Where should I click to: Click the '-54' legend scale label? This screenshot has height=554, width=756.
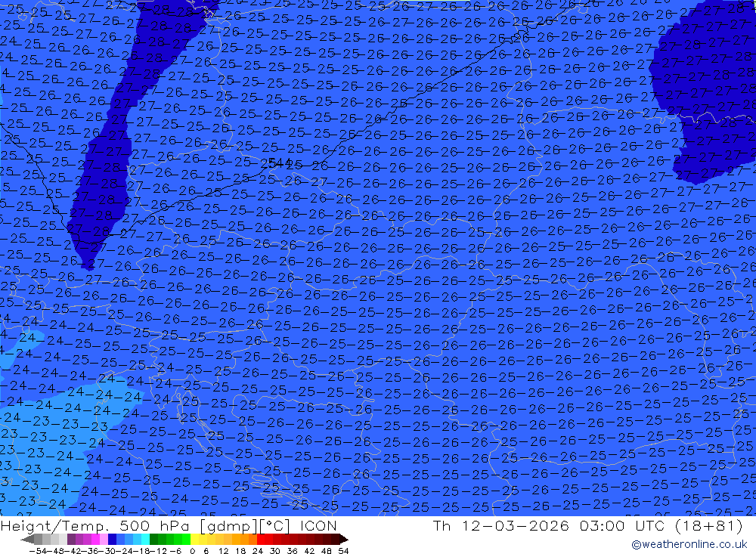pyautogui.click(x=36, y=550)
